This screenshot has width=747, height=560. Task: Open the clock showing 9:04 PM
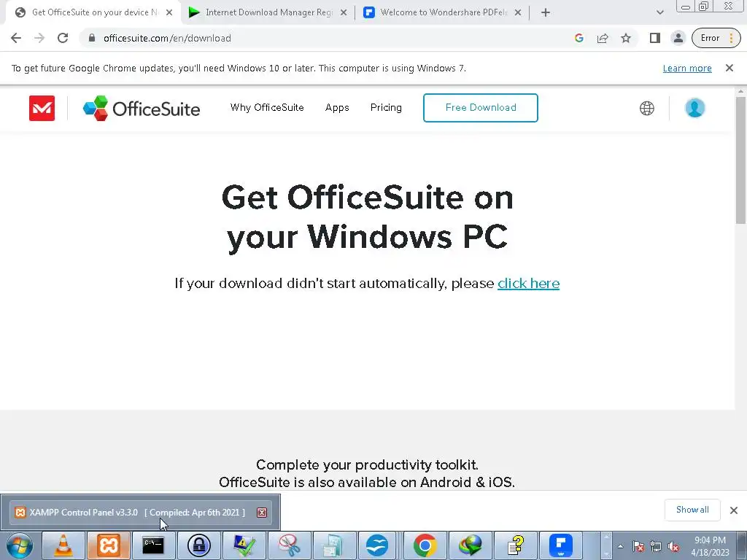click(710, 546)
